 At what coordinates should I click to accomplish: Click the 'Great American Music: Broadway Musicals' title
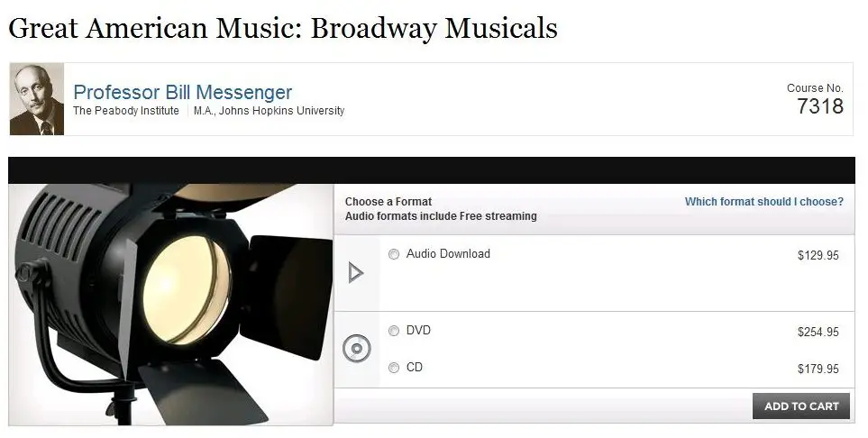pos(283,28)
